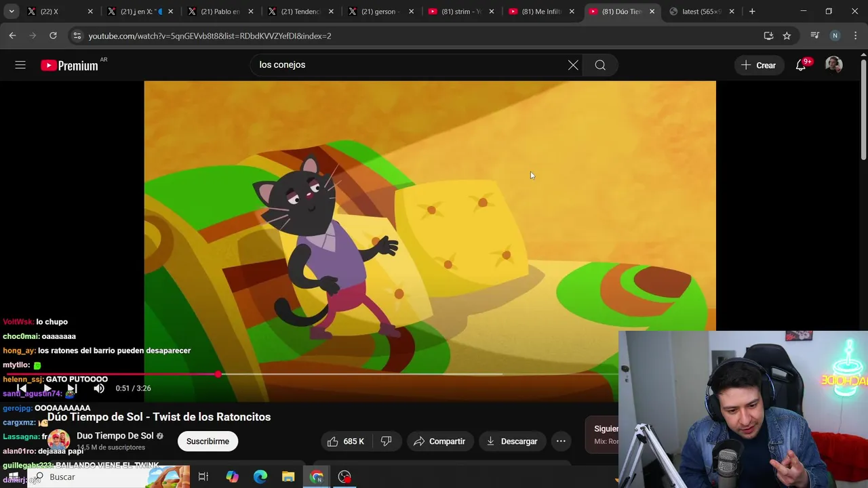Image resolution: width=868 pixels, height=488 pixels.
Task: Skip to the next video
Action: coord(72,388)
